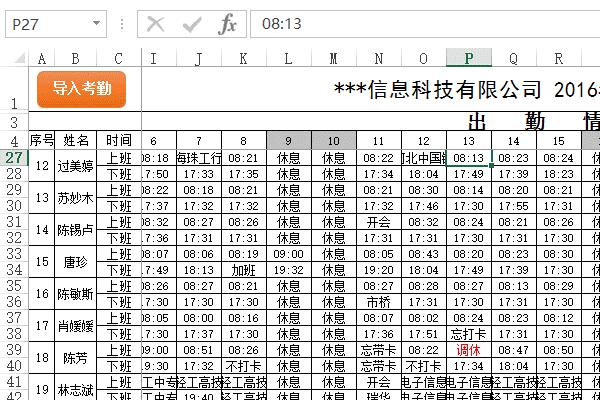Select row header 4
The height and width of the screenshot is (400, 600).
click(14, 140)
